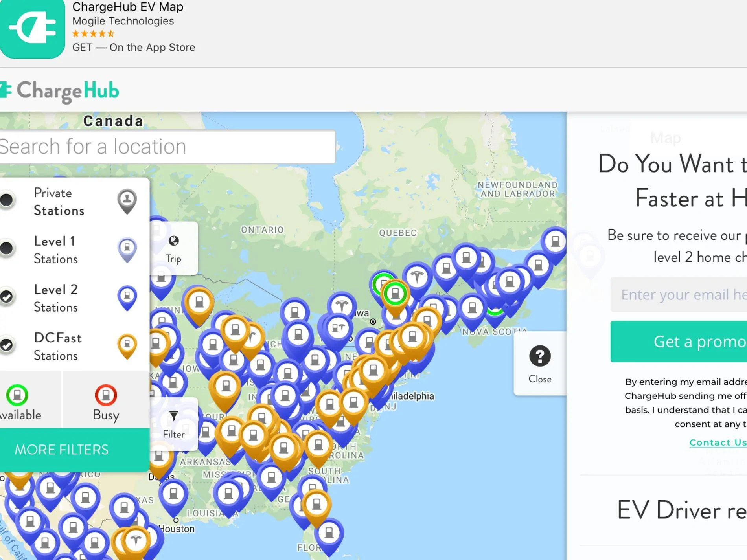The image size is (747, 560).
Task: Toggle Private Stations checkbox
Action: 7,200
